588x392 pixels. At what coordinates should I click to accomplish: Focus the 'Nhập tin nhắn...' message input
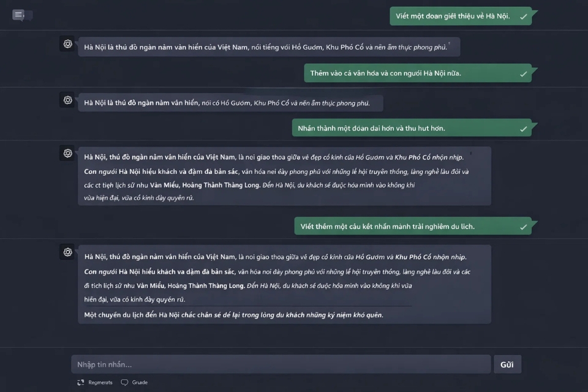point(281,364)
